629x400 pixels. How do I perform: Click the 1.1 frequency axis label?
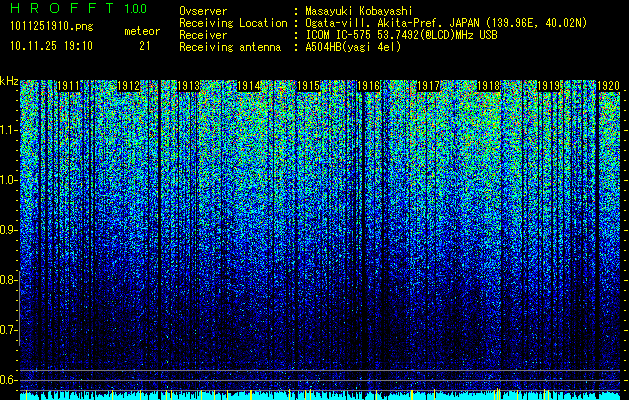8,130
